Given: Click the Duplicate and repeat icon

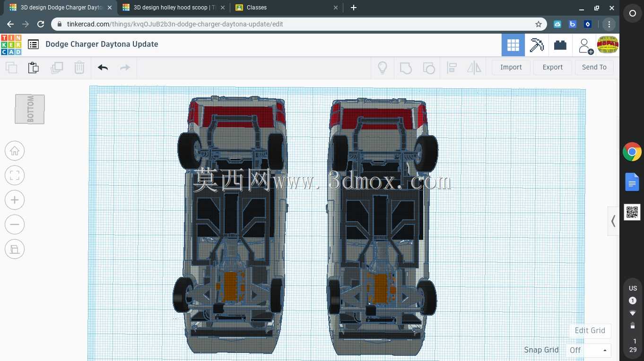Looking at the screenshot, I should coord(57,68).
